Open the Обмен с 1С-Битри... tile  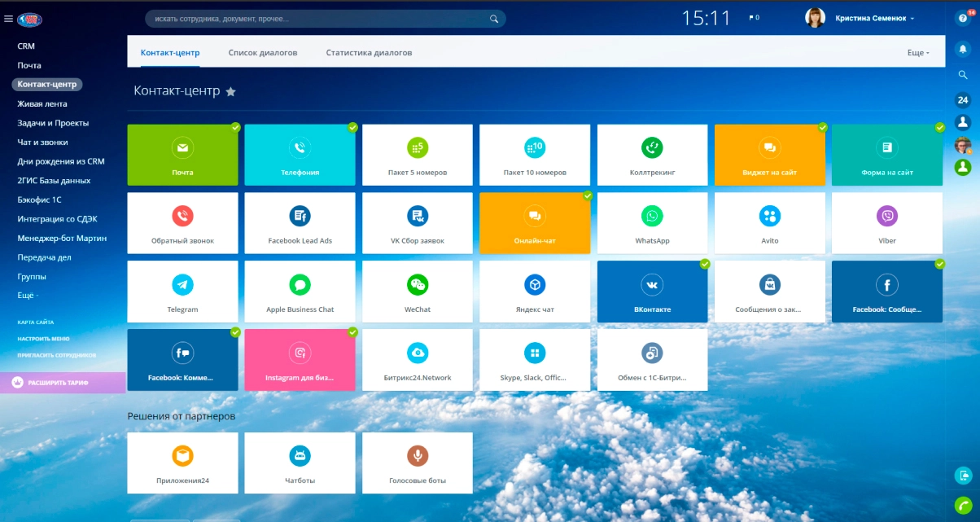coord(653,360)
